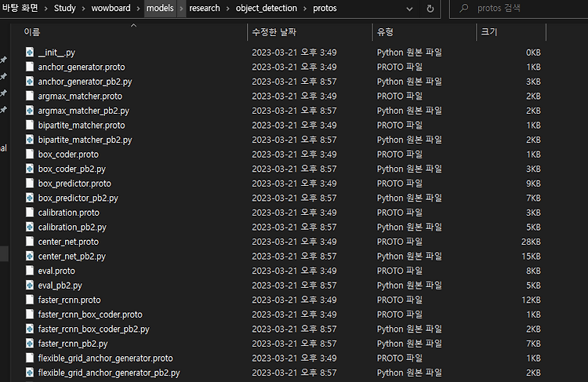Go to research breadcrumb folder
This screenshot has height=382, width=588.
coord(205,8)
